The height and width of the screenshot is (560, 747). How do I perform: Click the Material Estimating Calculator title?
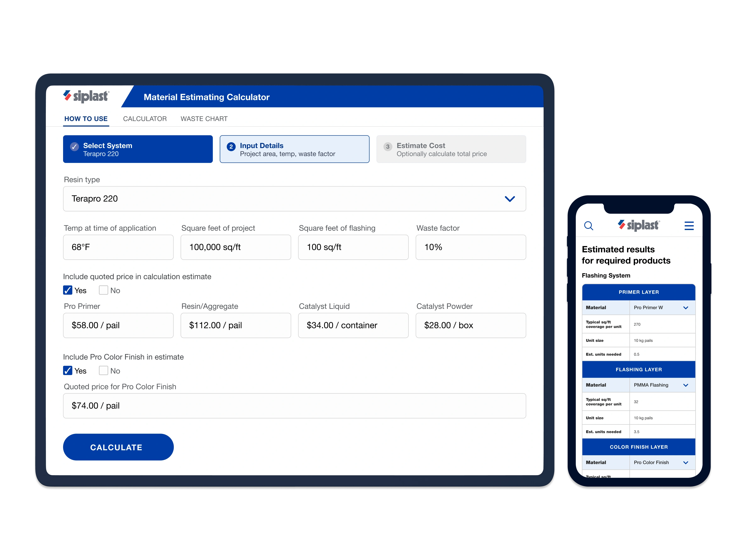click(x=207, y=97)
